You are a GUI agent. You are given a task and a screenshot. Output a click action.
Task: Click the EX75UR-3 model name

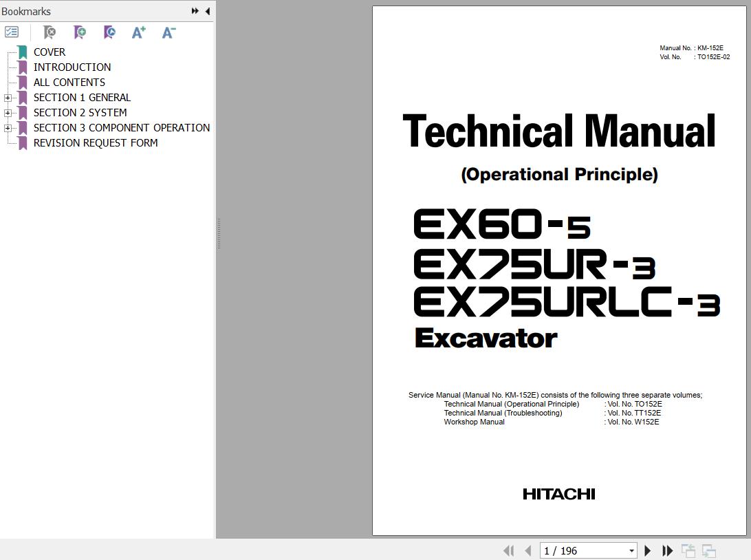pos(534,263)
